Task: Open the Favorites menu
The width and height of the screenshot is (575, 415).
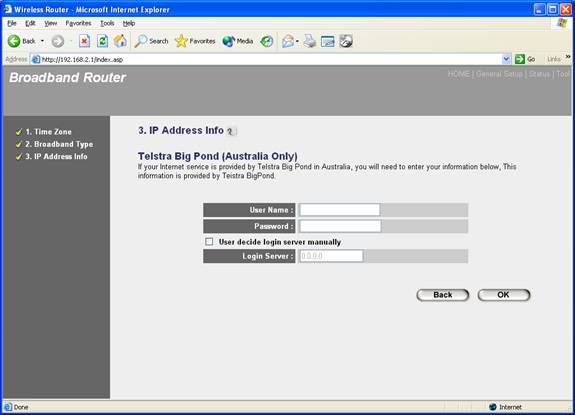Action: click(78, 23)
